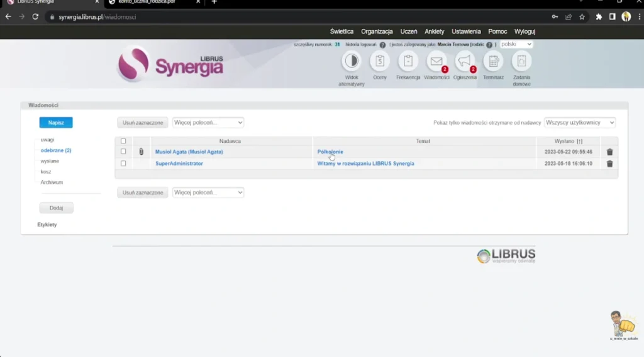
Task: Open the browser three-dot menu
Action: point(639,17)
